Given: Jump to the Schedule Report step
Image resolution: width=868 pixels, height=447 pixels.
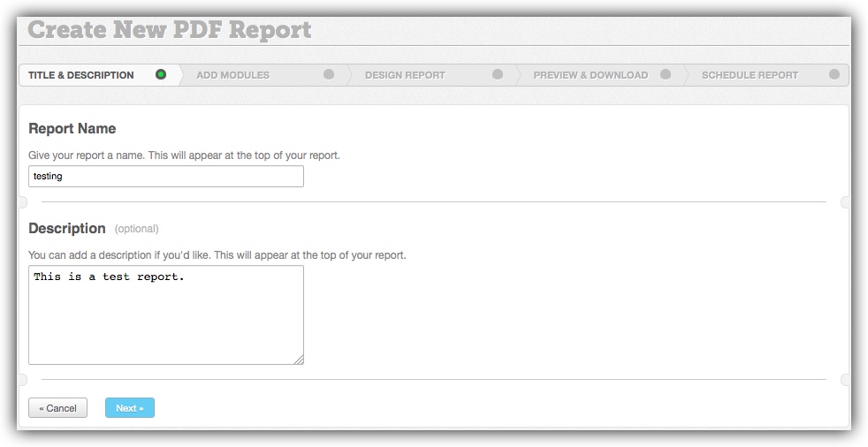Looking at the screenshot, I should tap(768, 75).
